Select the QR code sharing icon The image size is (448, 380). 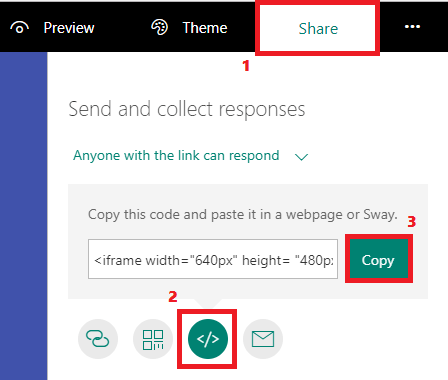(153, 339)
